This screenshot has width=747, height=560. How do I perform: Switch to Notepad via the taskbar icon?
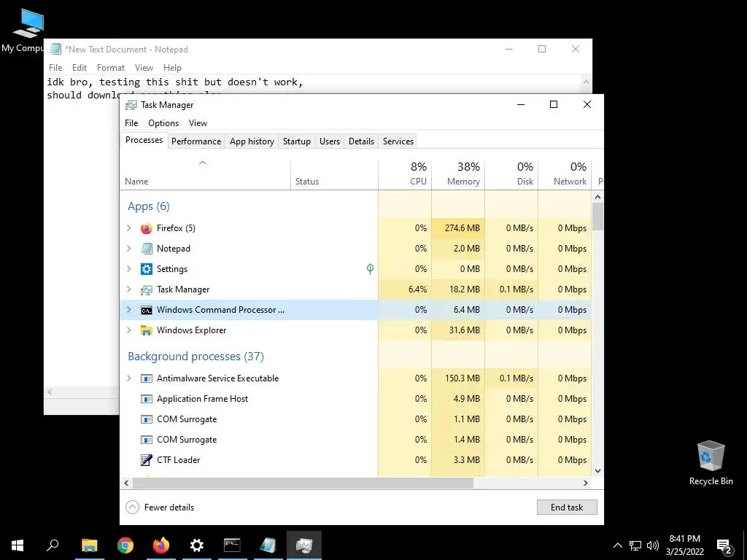click(x=268, y=545)
